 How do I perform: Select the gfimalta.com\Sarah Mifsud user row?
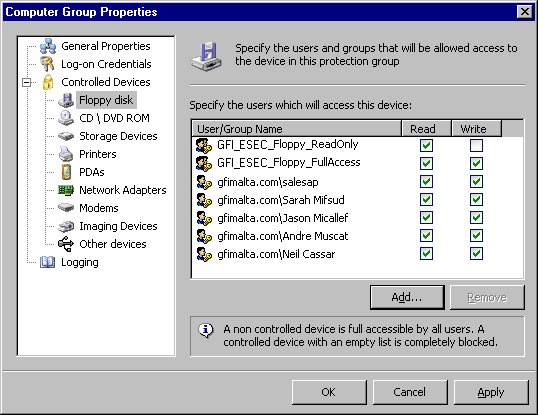357,200
